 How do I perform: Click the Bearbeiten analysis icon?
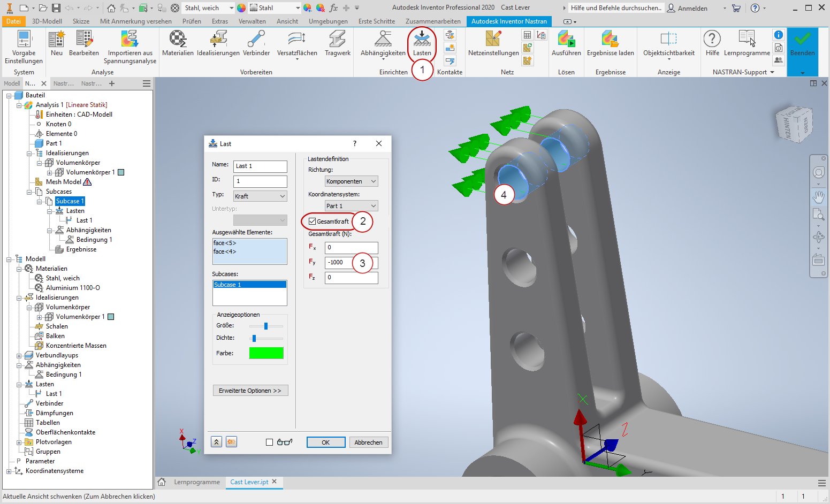(84, 43)
